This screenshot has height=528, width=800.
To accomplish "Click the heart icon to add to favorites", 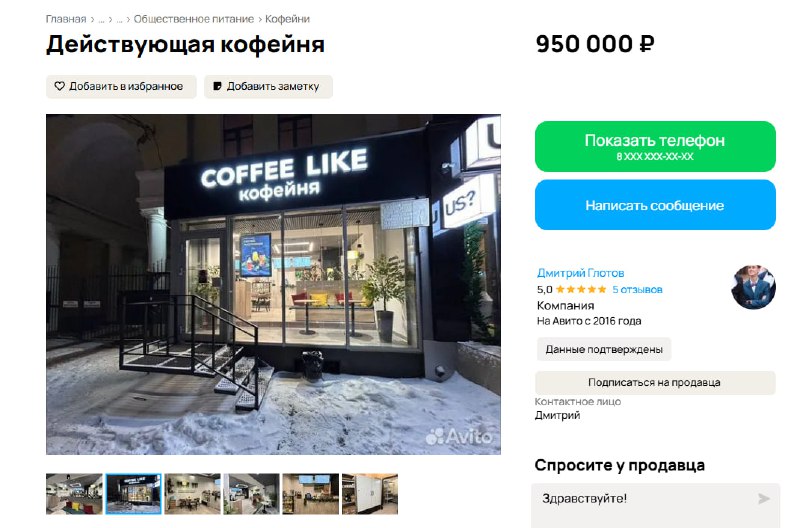I will 60,86.
